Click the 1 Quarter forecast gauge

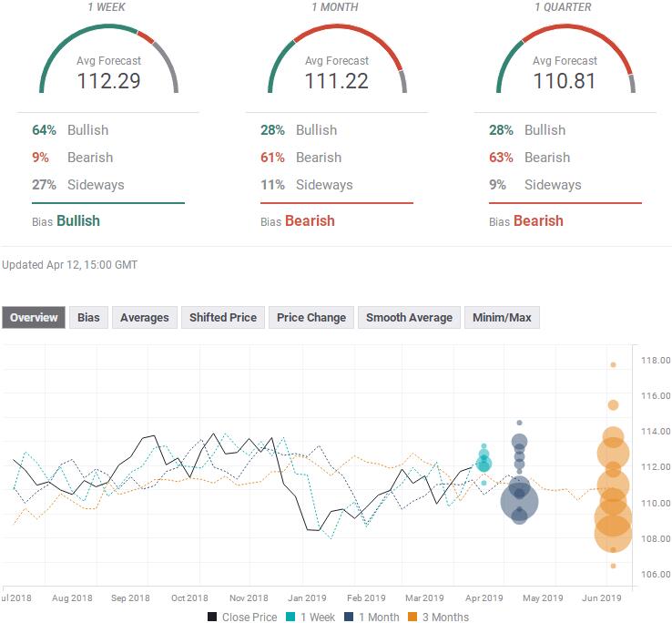(x=565, y=64)
